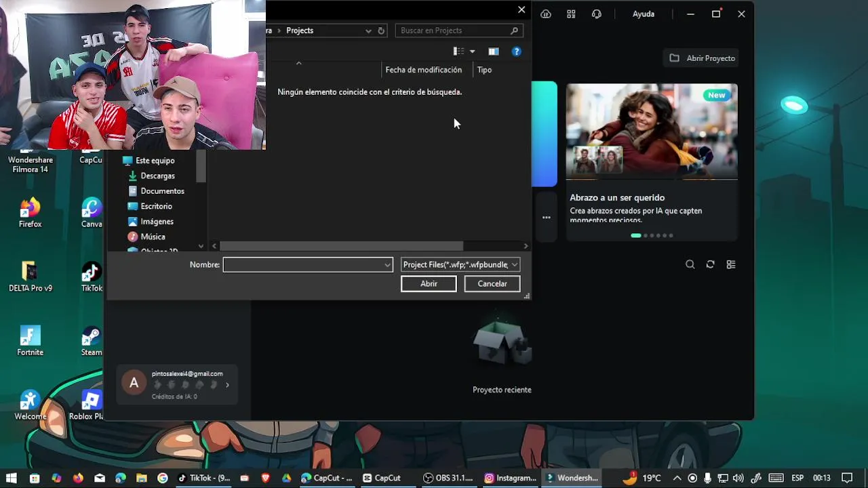This screenshot has height=488, width=868.
Task: Open the Project Files type dropdown
Action: [460, 264]
